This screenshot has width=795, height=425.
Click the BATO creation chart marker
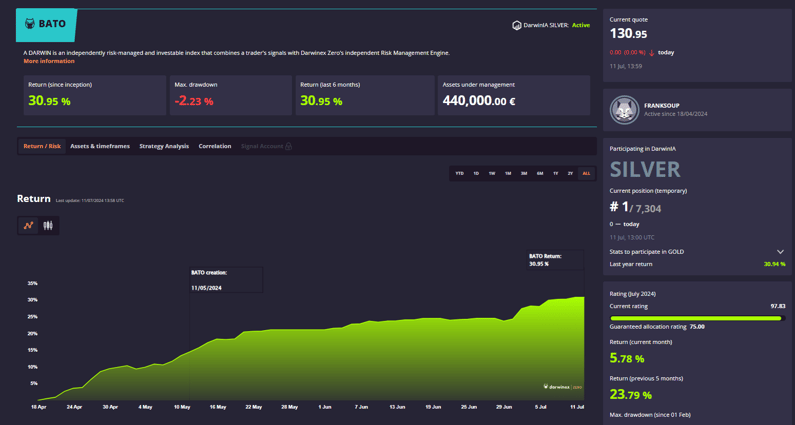click(x=226, y=280)
